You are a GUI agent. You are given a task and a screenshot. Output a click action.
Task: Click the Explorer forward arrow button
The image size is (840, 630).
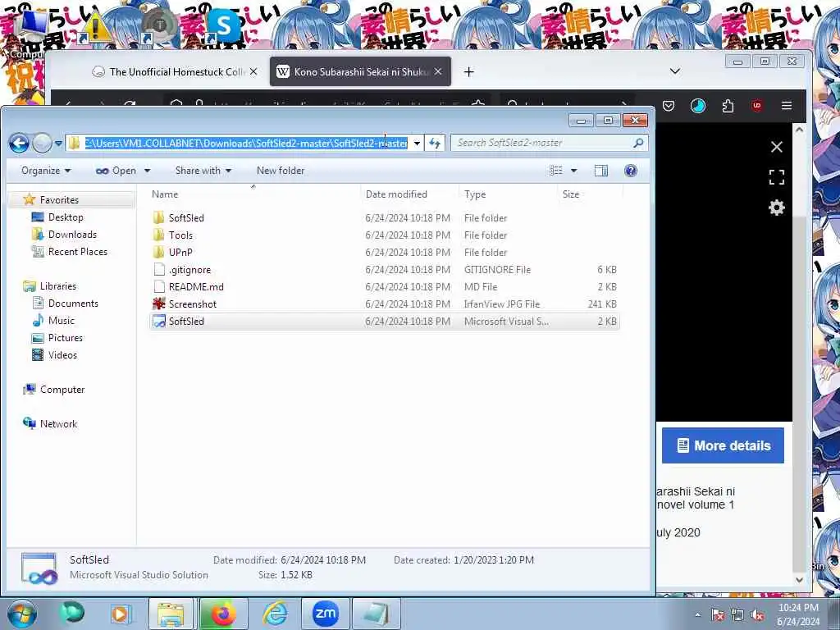click(43, 143)
